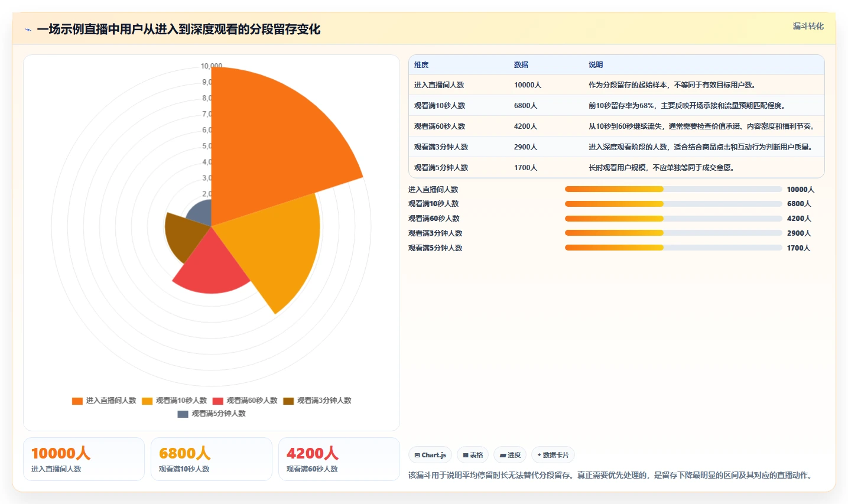Click the description starting 长时观看用户规模
Screen dimensions: 848x504
[661, 168]
